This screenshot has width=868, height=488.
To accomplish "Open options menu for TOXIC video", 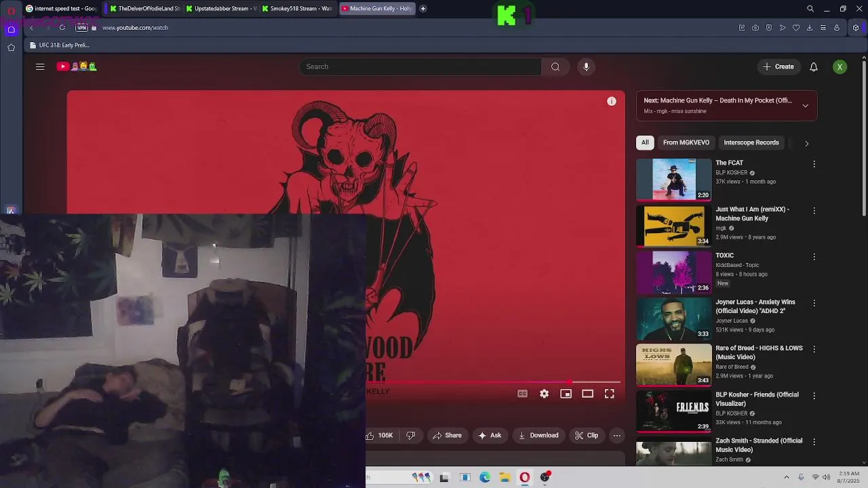I will [x=814, y=257].
